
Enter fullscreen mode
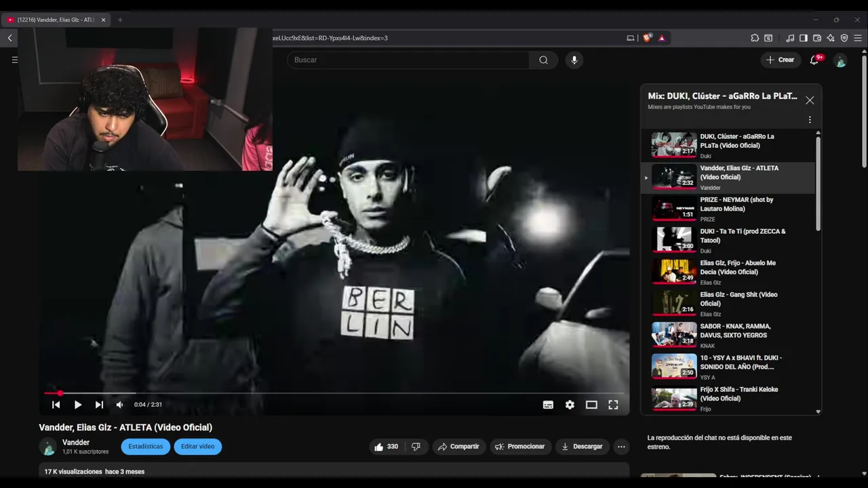coord(613,405)
